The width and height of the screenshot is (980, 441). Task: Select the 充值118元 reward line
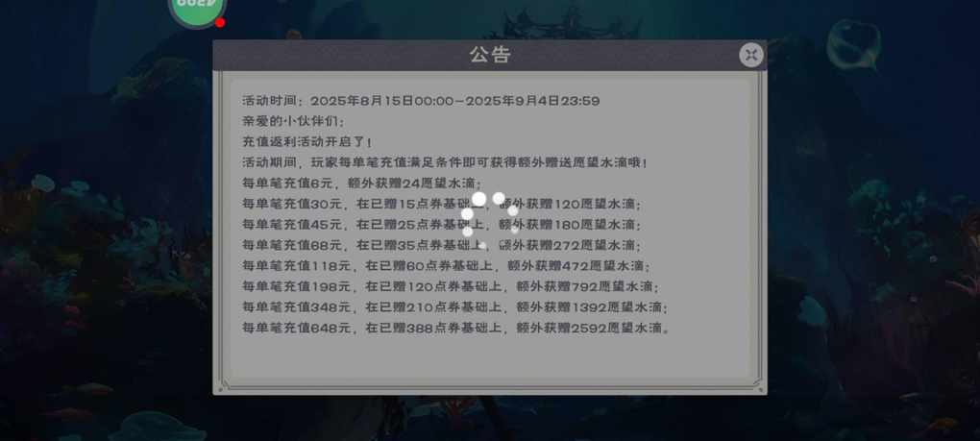click(x=447, y=265)
